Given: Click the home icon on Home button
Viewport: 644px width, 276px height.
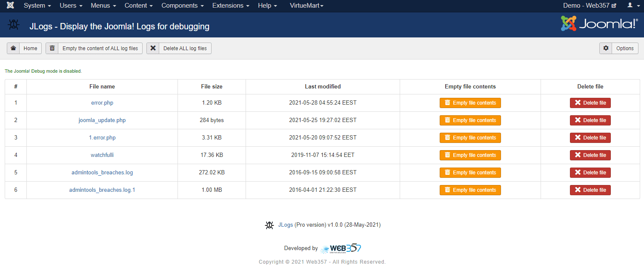Looking at the screenshot, I should click(x=13, y=48).
